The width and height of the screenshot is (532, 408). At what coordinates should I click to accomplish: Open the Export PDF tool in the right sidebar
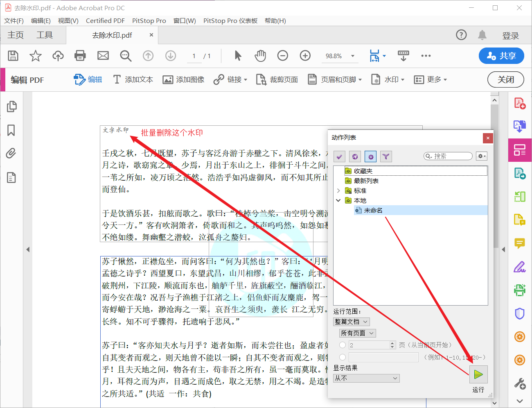[520, 126]
